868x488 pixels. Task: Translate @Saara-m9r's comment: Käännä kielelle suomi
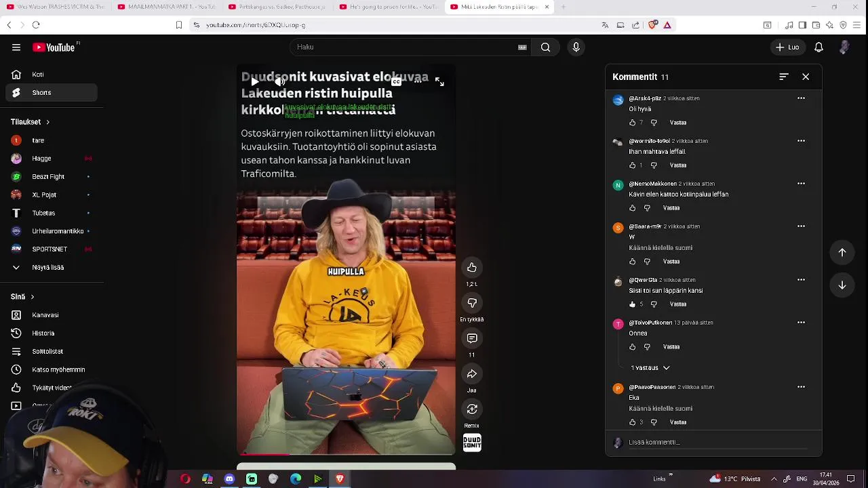pos(660,248)
